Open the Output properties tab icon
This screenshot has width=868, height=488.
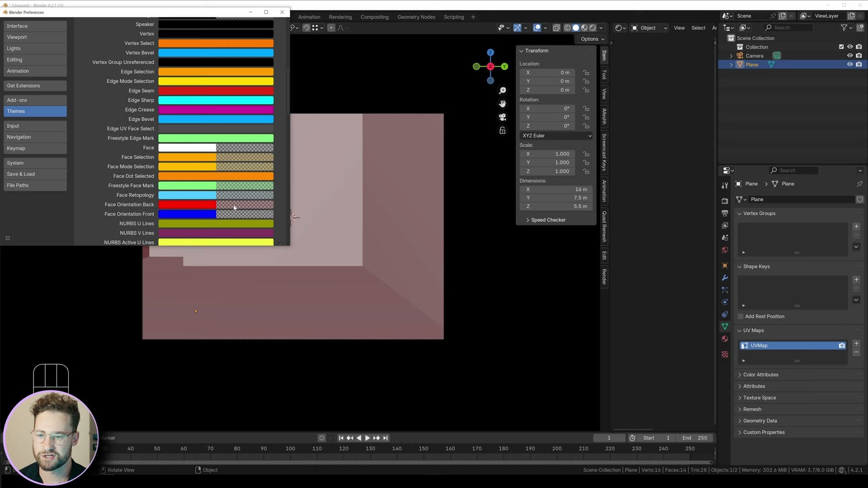pyautogui.click(x=725, y=213)
